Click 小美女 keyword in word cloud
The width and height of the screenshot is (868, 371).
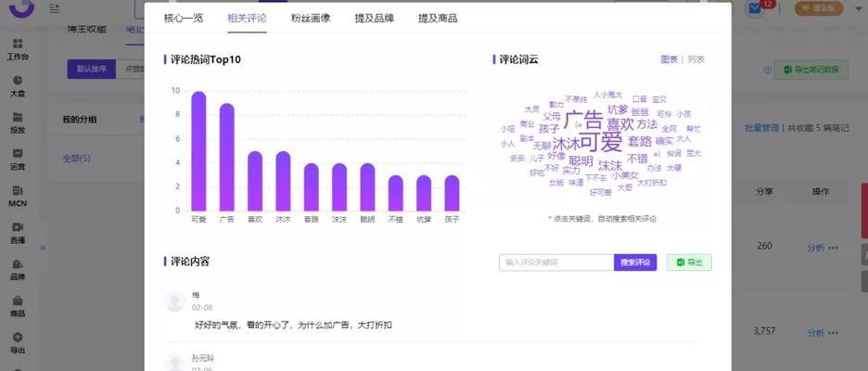tap(625, 175)
